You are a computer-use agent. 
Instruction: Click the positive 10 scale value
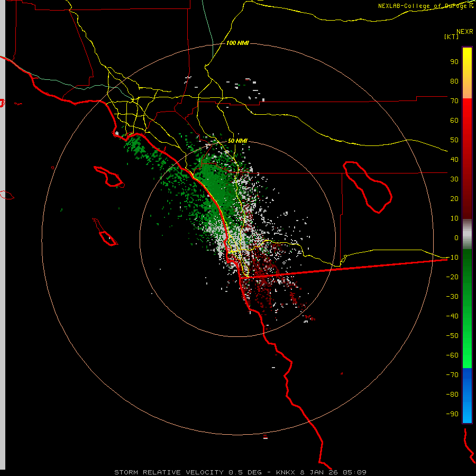pos(454,218)
